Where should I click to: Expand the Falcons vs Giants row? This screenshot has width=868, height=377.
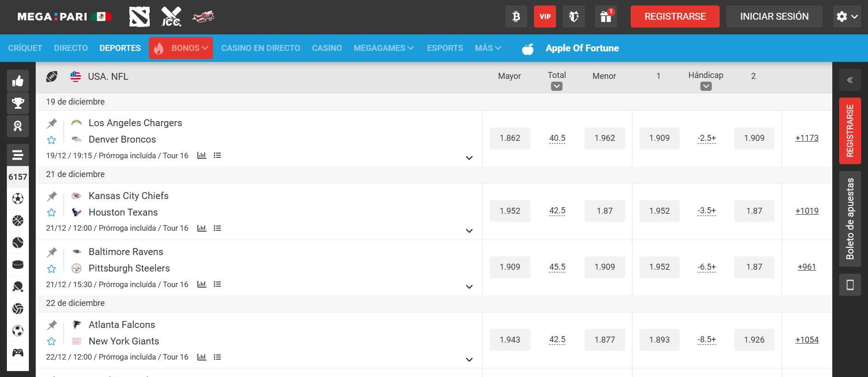(469, 360)
